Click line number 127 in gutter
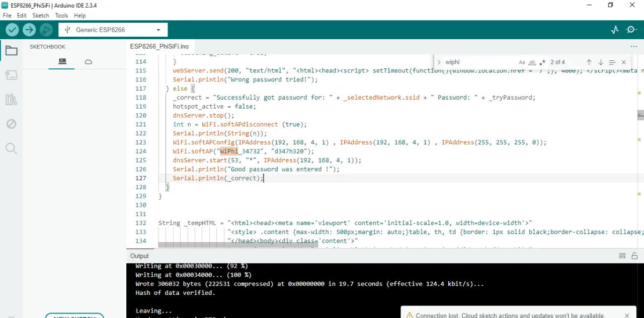 click(140, 178)
